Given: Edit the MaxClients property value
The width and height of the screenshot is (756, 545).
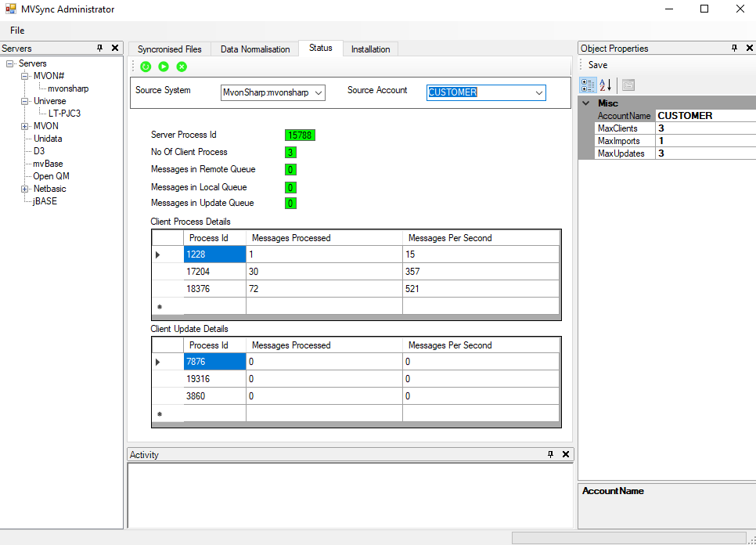Looking at the screenshot, I should coord(705,128).
